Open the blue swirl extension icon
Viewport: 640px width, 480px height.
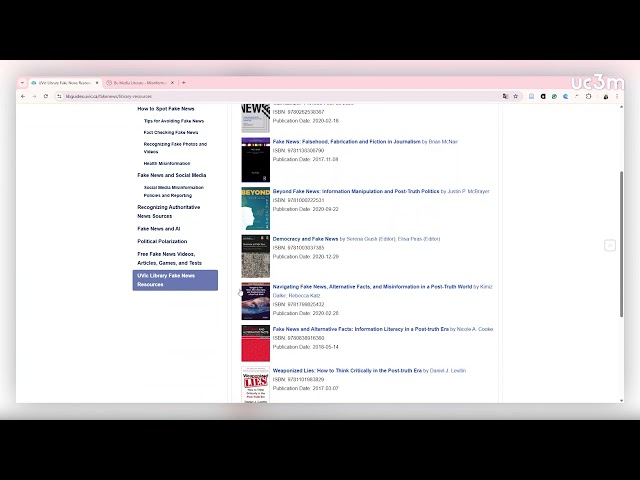(x=565, y=96)
